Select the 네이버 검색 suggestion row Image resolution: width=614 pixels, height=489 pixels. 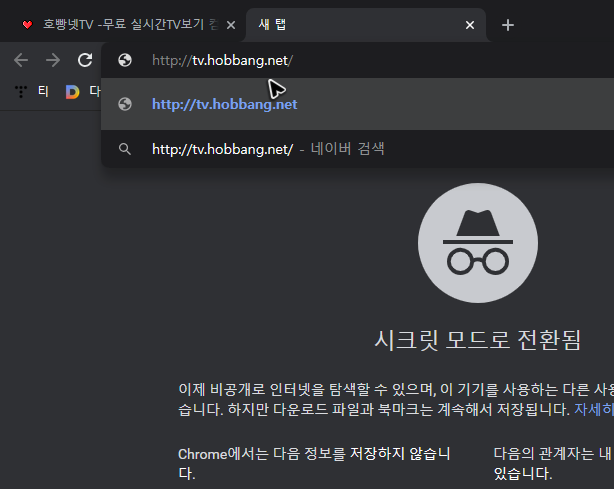click(358, 149)
